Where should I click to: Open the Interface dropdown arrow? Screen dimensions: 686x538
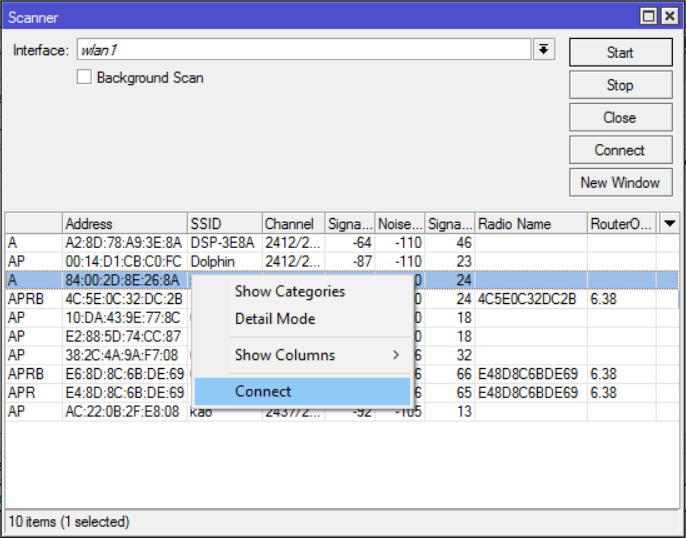pos(543,50)
